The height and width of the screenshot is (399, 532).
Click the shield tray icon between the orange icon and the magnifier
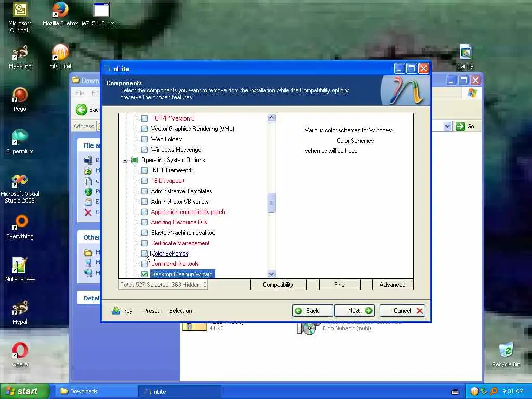click(x=484, y=391)
